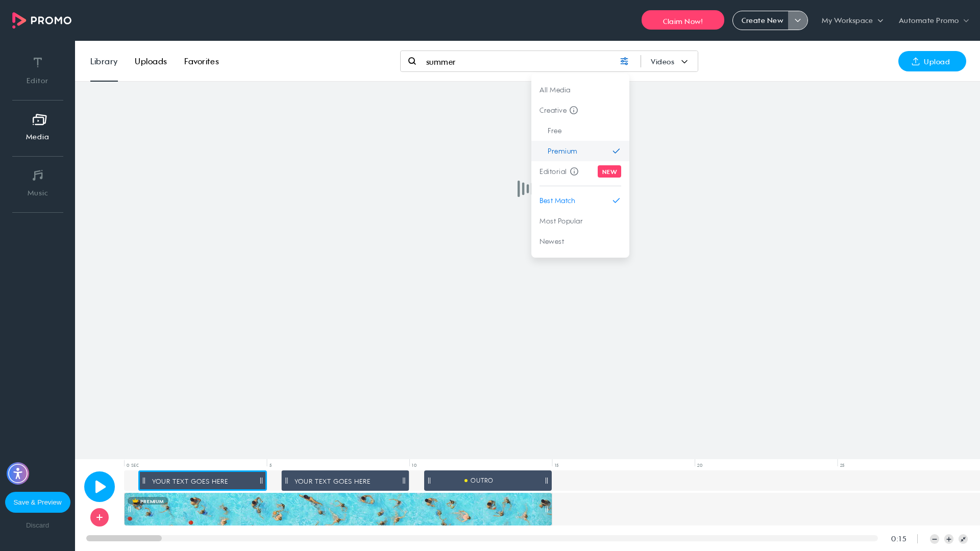Select All Media filter option
The image size is (980, 551).
(580, 90)
